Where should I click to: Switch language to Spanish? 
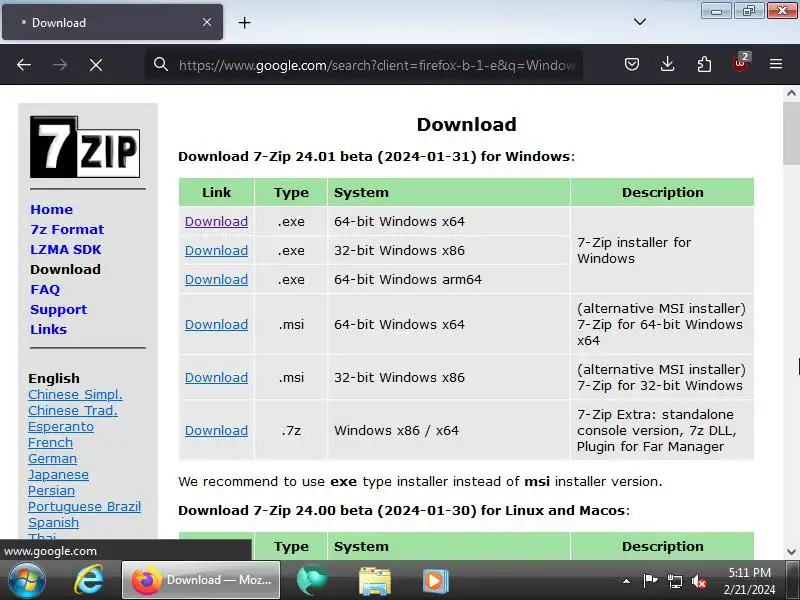click(x=54, y=522)
